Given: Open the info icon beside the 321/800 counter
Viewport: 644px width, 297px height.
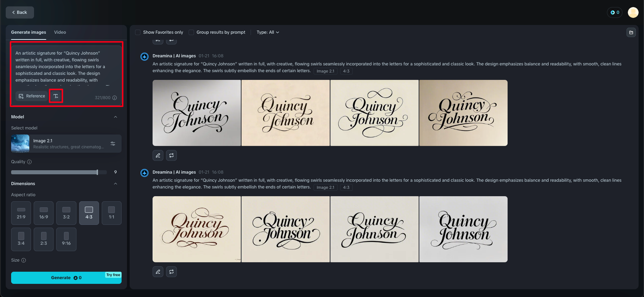Looking at the screenshot, I should (115, 98).
